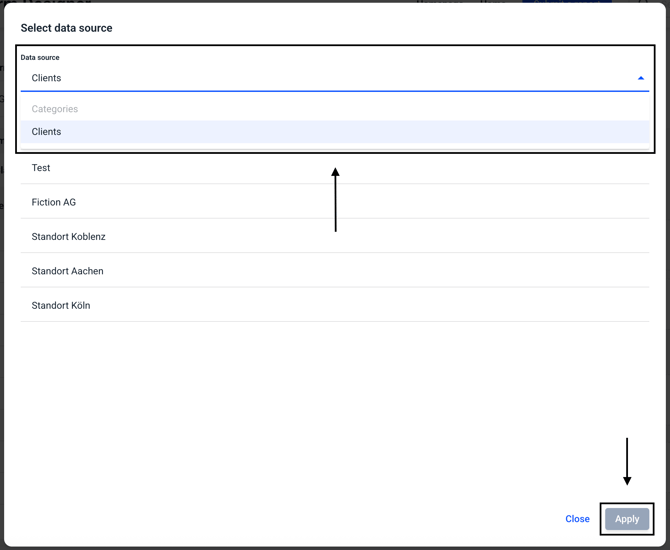Click the small Data source field label
The width and height of the screenshot is (670, 550).
pyautogui.click(x=40, y=58)
